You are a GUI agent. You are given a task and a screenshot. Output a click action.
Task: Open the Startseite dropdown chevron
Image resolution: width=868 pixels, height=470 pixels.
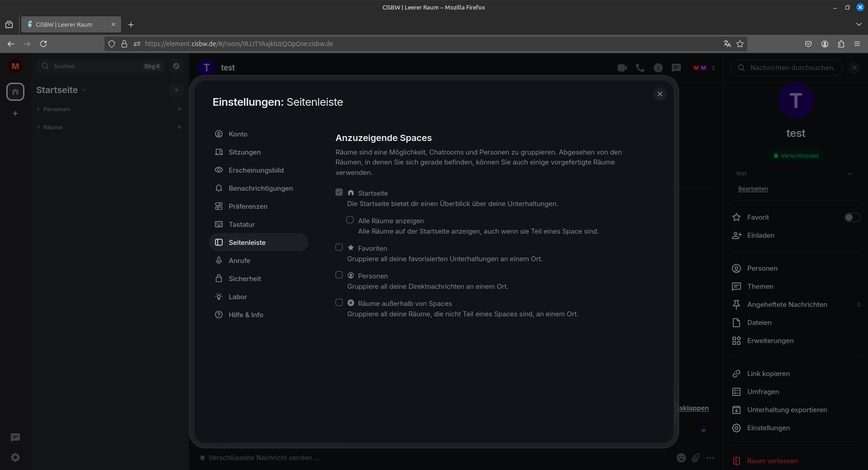84,90
